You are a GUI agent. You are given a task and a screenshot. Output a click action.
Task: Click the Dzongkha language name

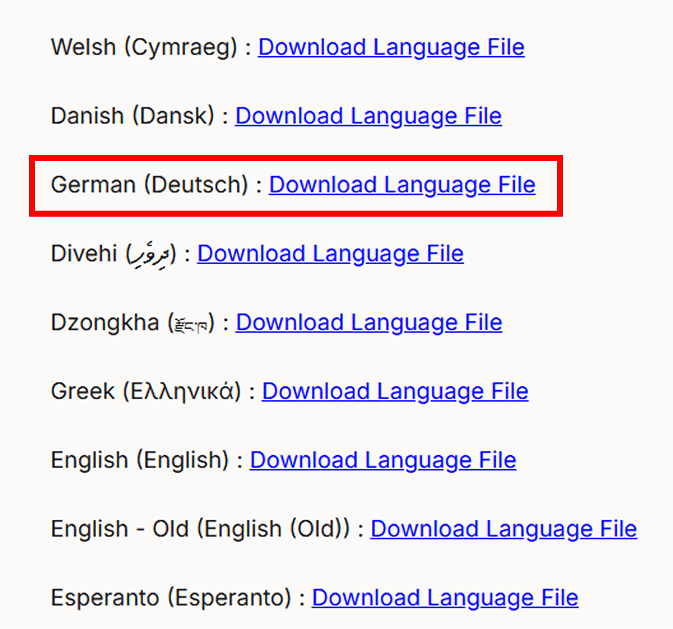coord(105,323)
